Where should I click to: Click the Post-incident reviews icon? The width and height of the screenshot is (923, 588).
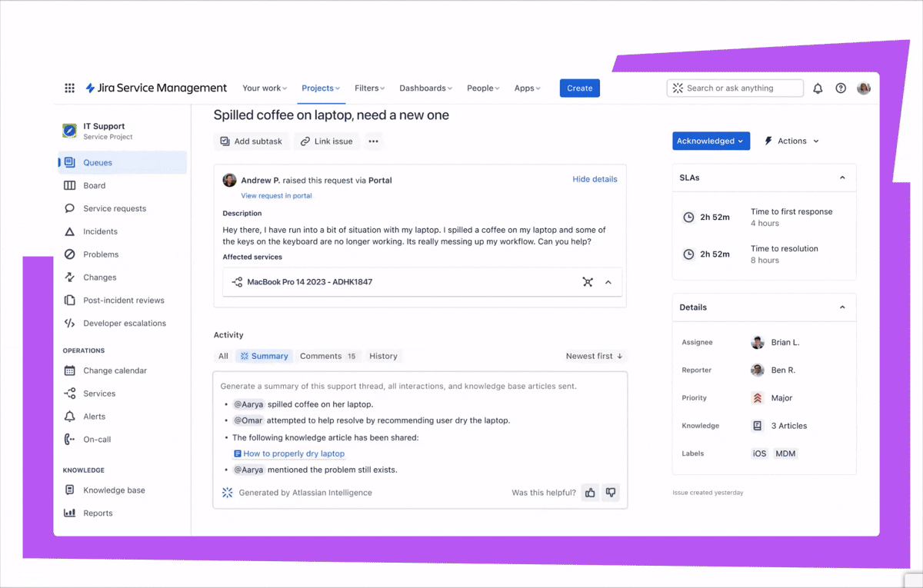(69, 301)
